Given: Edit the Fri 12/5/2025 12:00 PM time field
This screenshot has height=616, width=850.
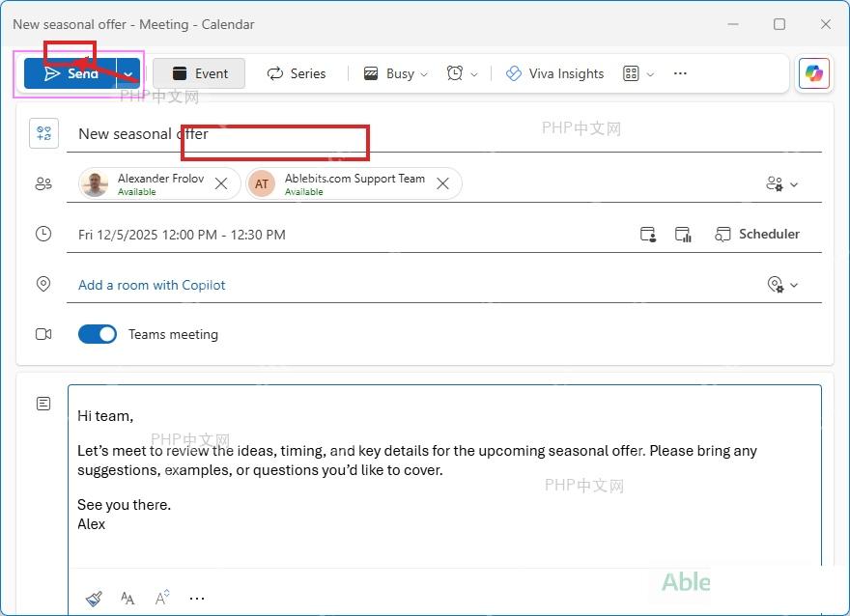Looking at the screenshot, I should pos(182,235).
